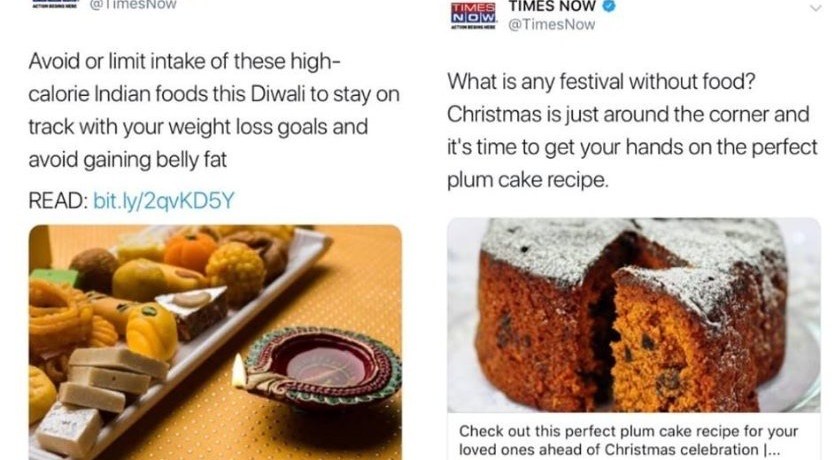Click the @TimesNow handle on the Diwali tweet
The height and width of the screenshot is (460, 836).
click(133, 5)
